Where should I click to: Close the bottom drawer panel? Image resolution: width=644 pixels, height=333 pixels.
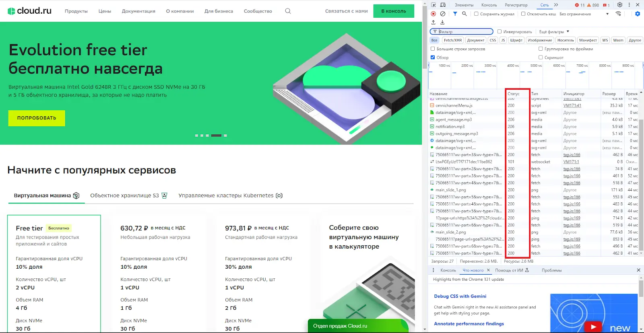(x=638, y=270)
